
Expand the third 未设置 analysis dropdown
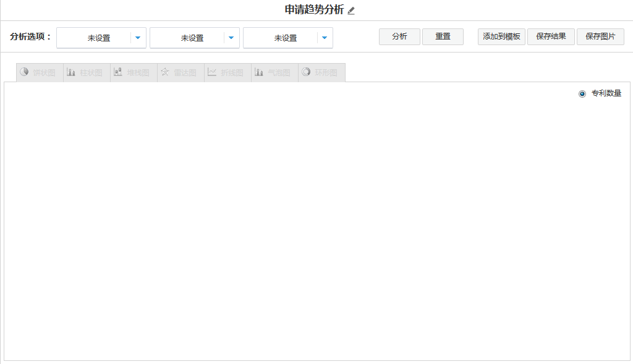325,38
